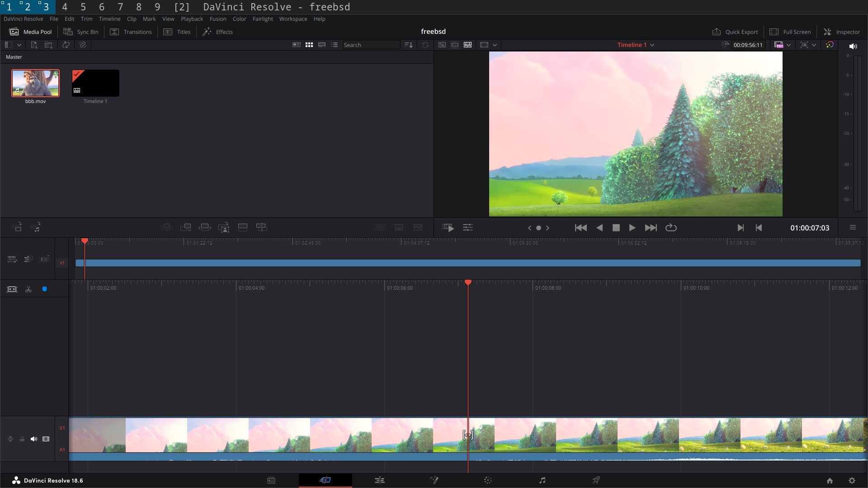Select timeline viewer mode
The height and width of the screenshot is (488, 868).
click(468, 45)
